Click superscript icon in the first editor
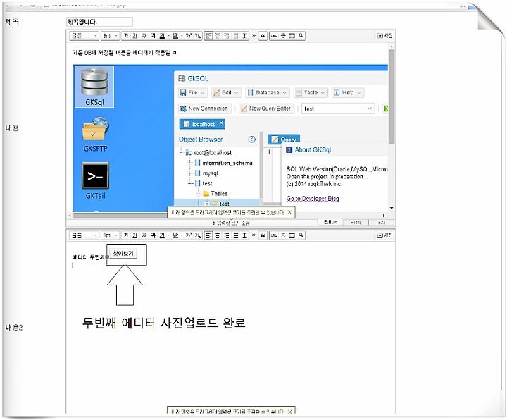507x420 pixels. click(189, 36)
